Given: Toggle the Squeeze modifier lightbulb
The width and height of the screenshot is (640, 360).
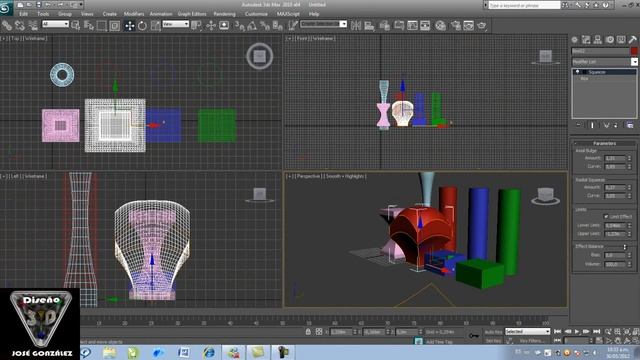Looking at the screenshot, I should [x=577, y=72].
